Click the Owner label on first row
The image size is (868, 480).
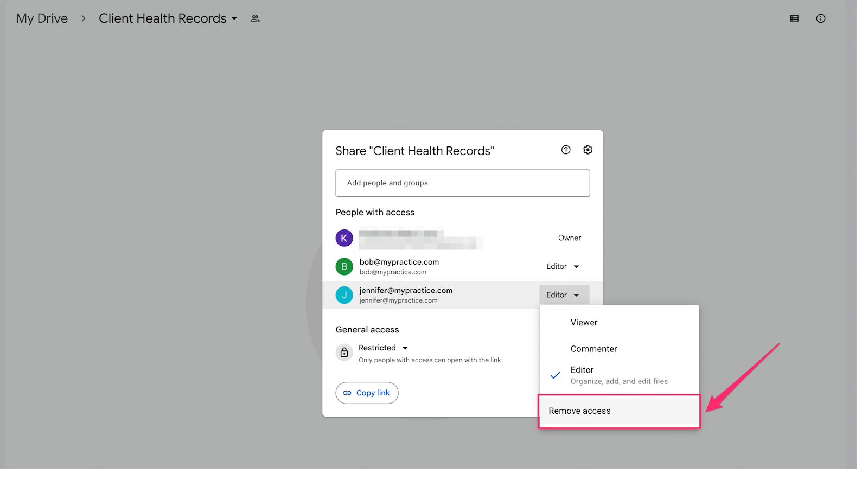[x=570, y=238]
